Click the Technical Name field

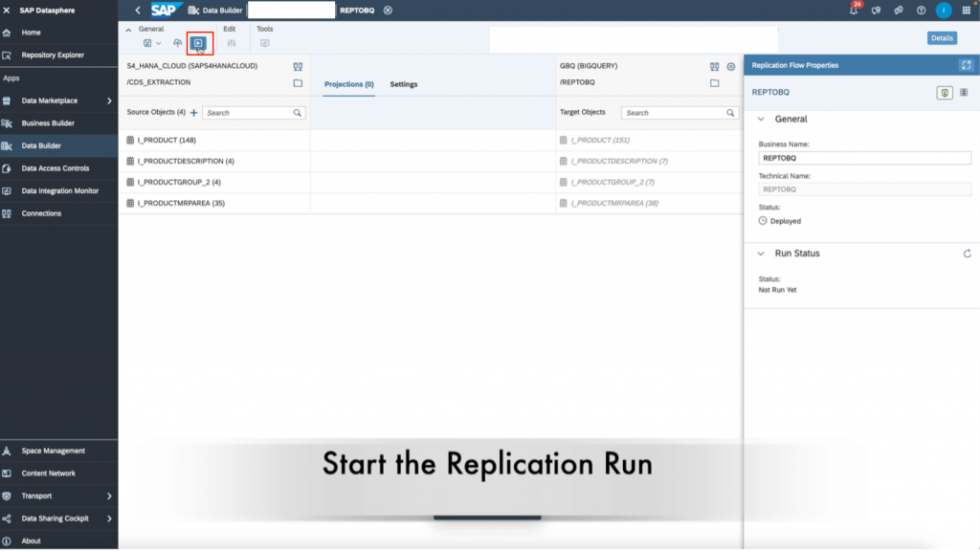[x=864, y=189]
